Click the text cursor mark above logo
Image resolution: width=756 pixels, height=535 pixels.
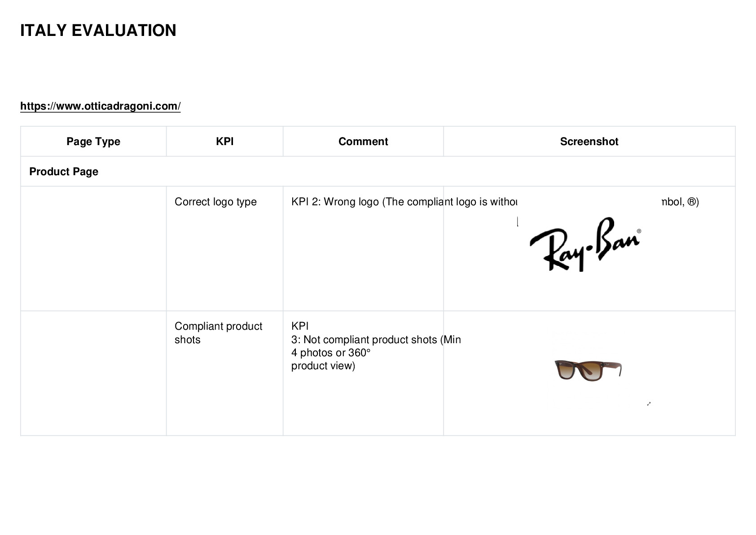518,221
